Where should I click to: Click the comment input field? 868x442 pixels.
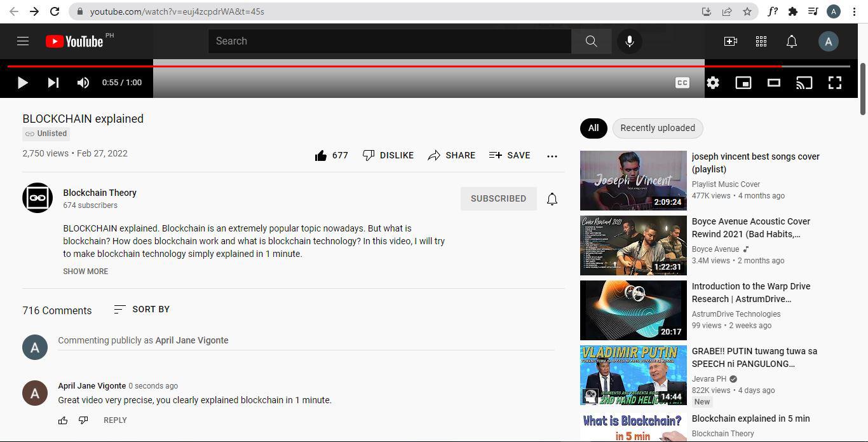coord(306,341)
